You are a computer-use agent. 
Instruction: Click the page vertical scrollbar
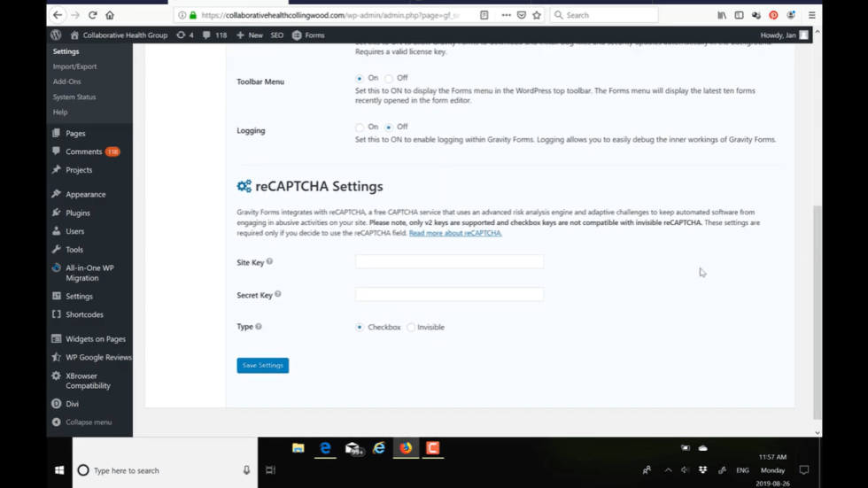(817, 312)
